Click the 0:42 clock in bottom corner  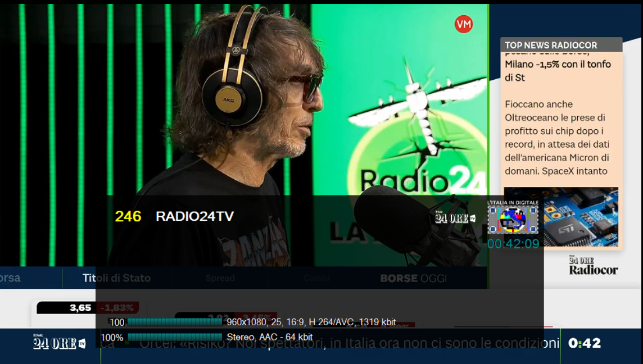click(x=585, y=343)
